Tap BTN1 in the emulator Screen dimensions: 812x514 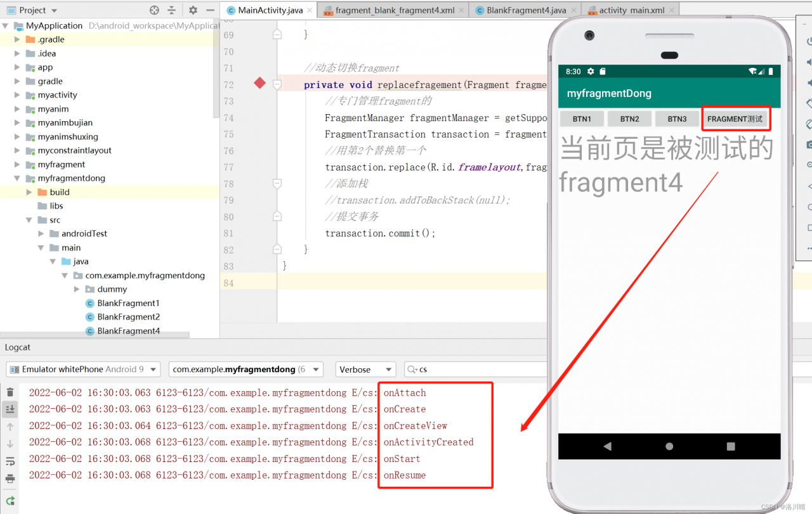582,119
